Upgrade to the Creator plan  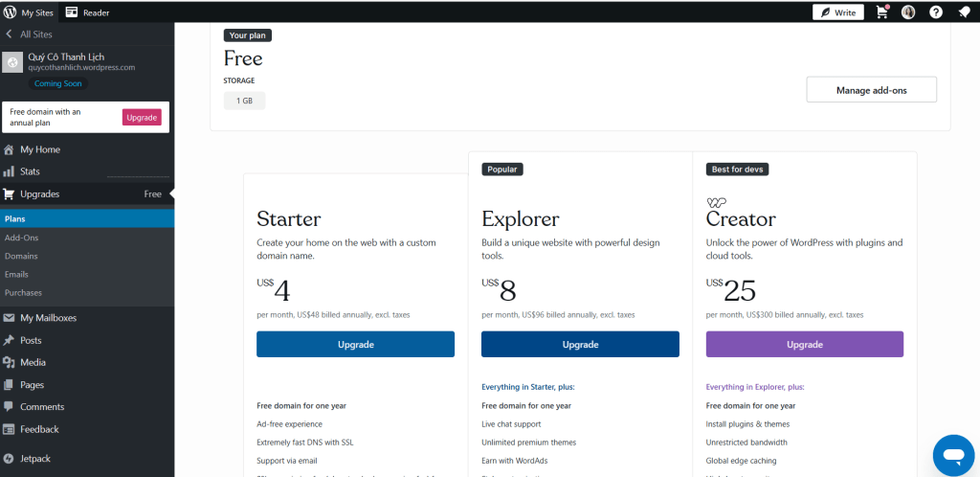[x=804, y=344]
